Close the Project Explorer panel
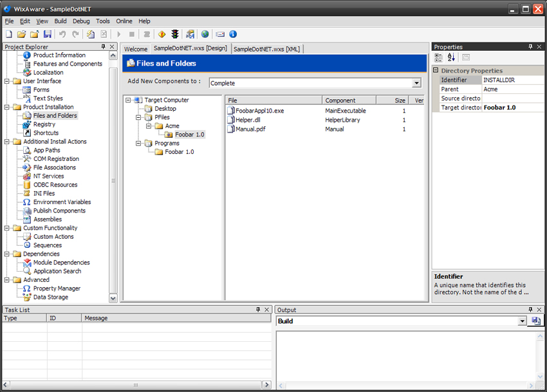547x392 pixels. [x=112, y=46]
